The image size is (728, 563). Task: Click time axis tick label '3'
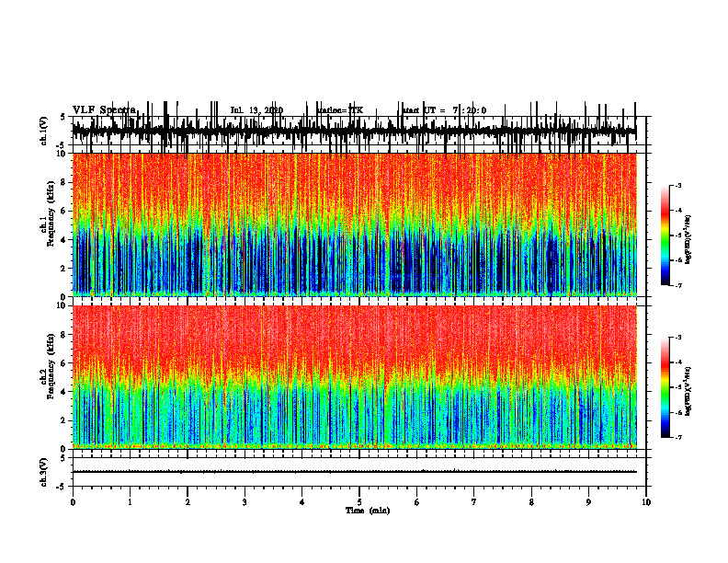coord(245,502)
